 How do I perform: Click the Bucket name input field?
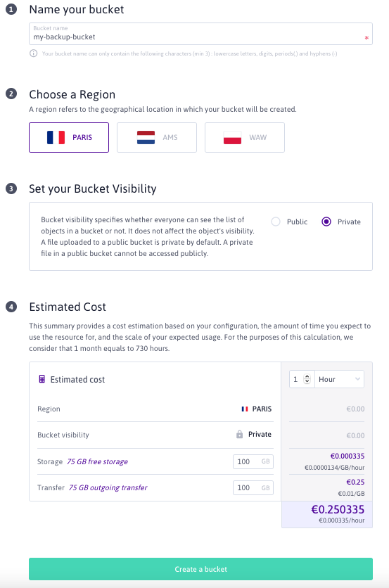(x=200, y=34)
